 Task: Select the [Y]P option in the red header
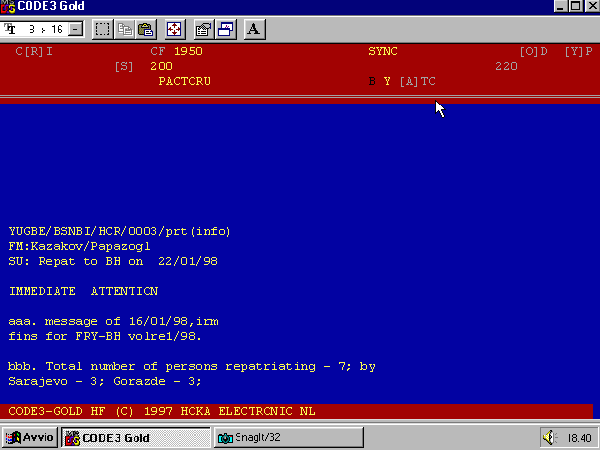coord(578,50)
